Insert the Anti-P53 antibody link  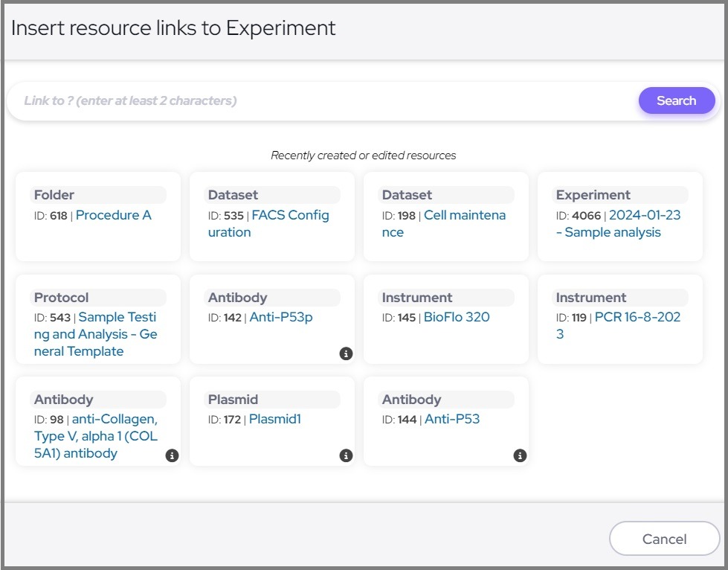451,419
